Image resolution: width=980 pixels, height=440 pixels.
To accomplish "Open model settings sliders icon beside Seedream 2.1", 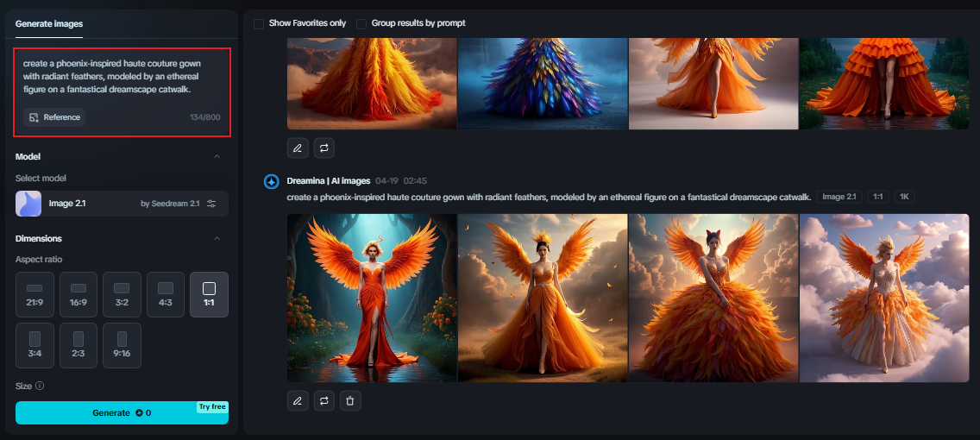I will click(212, 204).
